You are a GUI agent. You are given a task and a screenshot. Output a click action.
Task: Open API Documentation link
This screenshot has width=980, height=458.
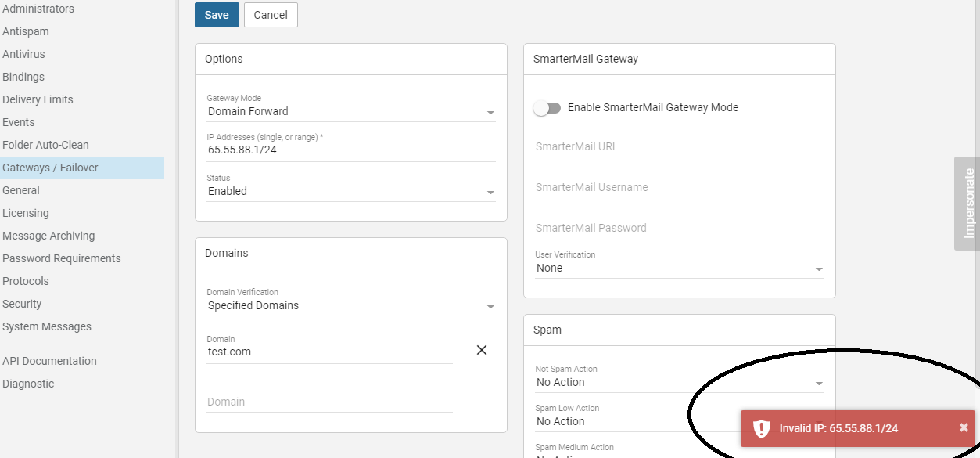coord(49,361)
